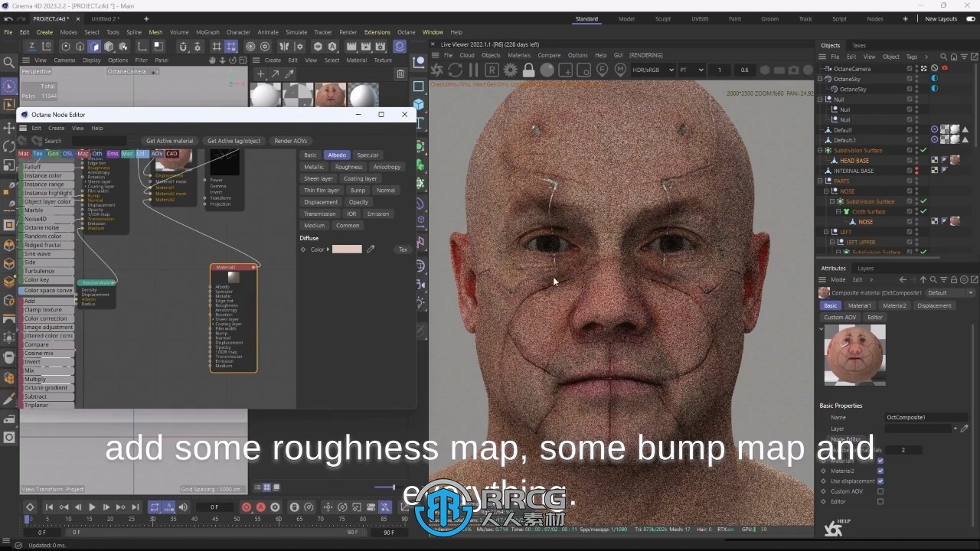The image size is (980, 551).
Task: Click the composite material preview thumbnail
Action: click(x=855, y=354)
